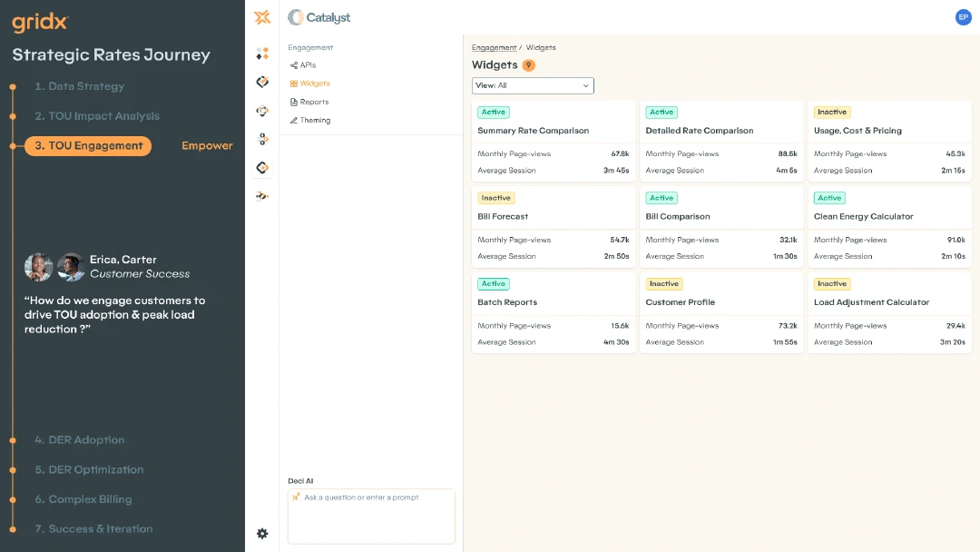This screenshot has height=552, width=980.
Task: Go to step 1. Data Strategy
Action: pos(79,86)
